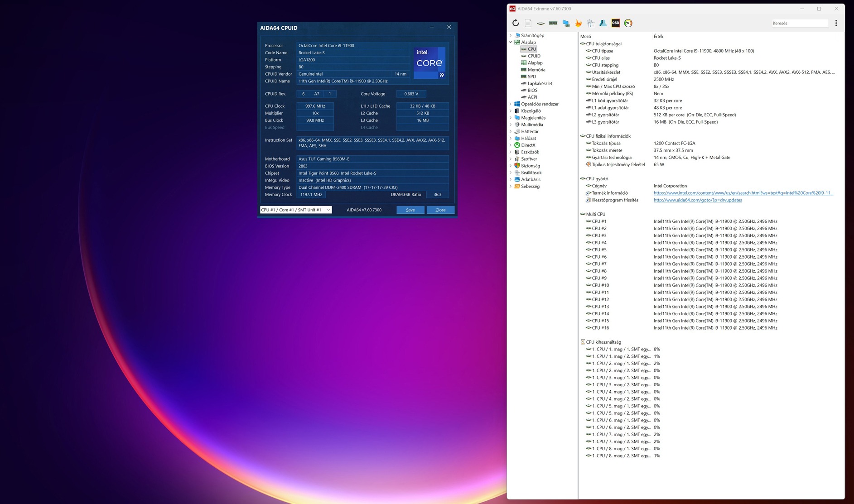Click the Hálózat network icon

click(517, 139)
